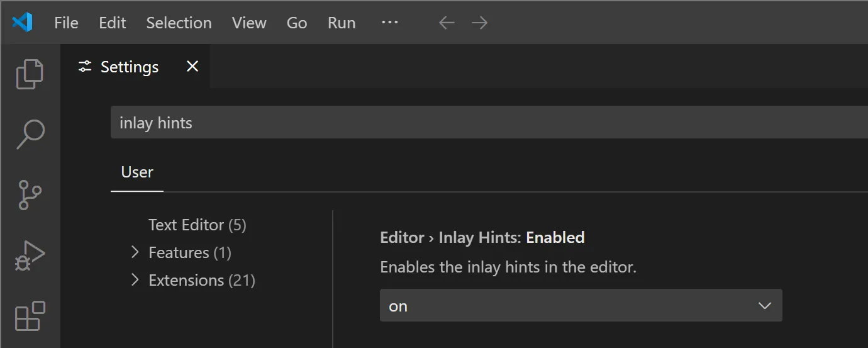The width and height of the screenshot is (868, 348).
Task: Select Extensions (21) in settings tree
Action: point(202,280)
